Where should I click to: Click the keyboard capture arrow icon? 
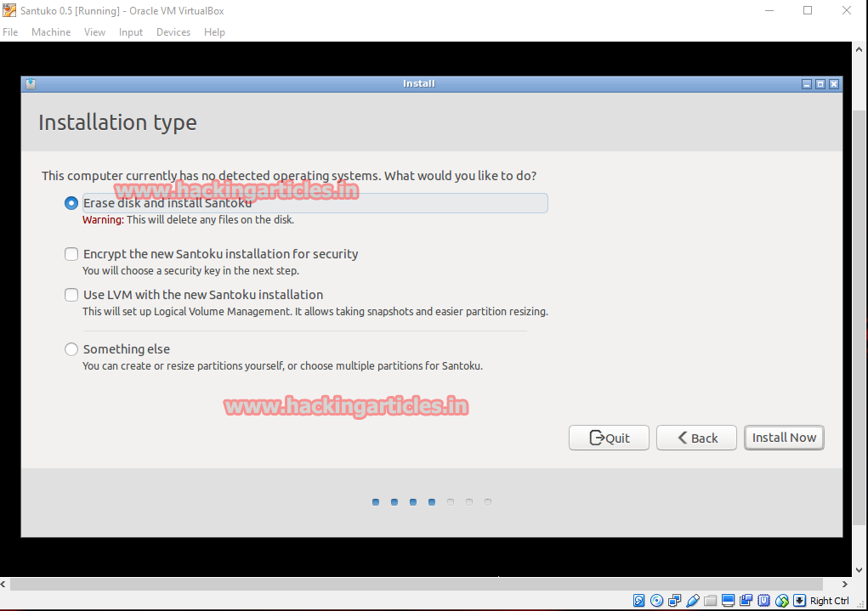[x=799, y=601]
